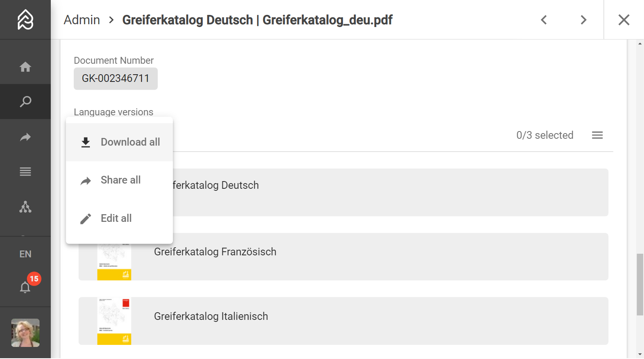
Task: Click the vertical scrollbar thumb
Action: click(x=640, y=284)
